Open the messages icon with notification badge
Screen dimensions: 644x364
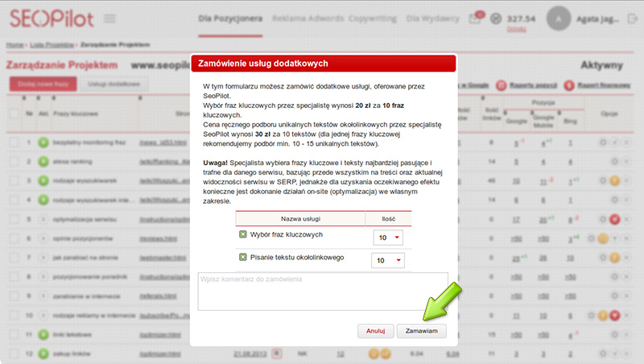[x=476, y=19]
